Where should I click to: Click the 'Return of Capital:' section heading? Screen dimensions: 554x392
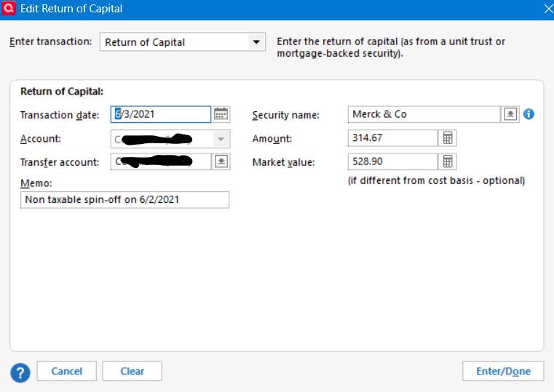(62, 92)
